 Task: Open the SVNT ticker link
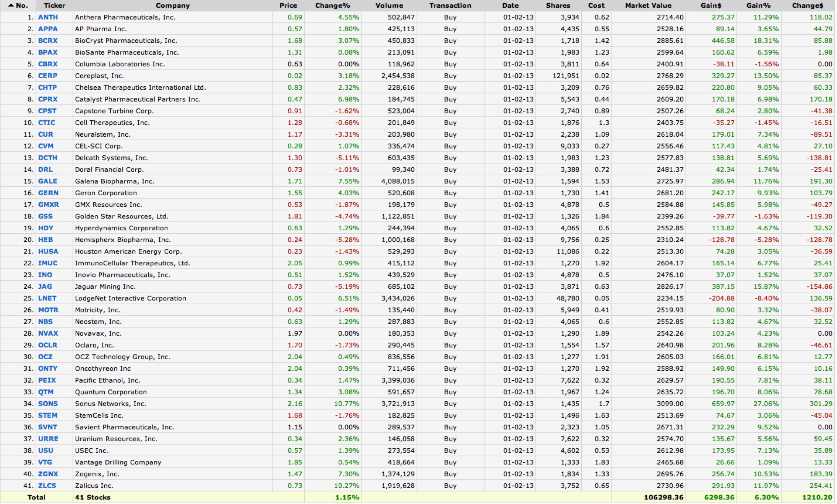coord(47,427)
